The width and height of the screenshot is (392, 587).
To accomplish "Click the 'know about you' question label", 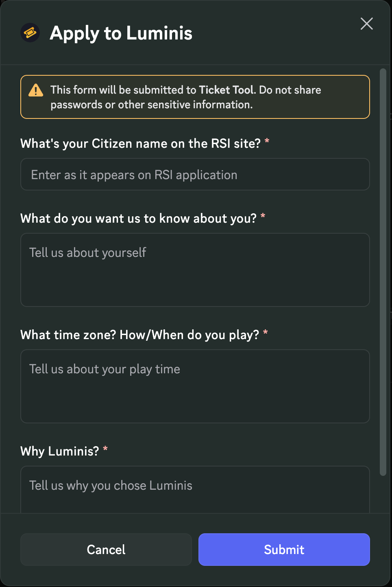I will (x=138, y=219).
